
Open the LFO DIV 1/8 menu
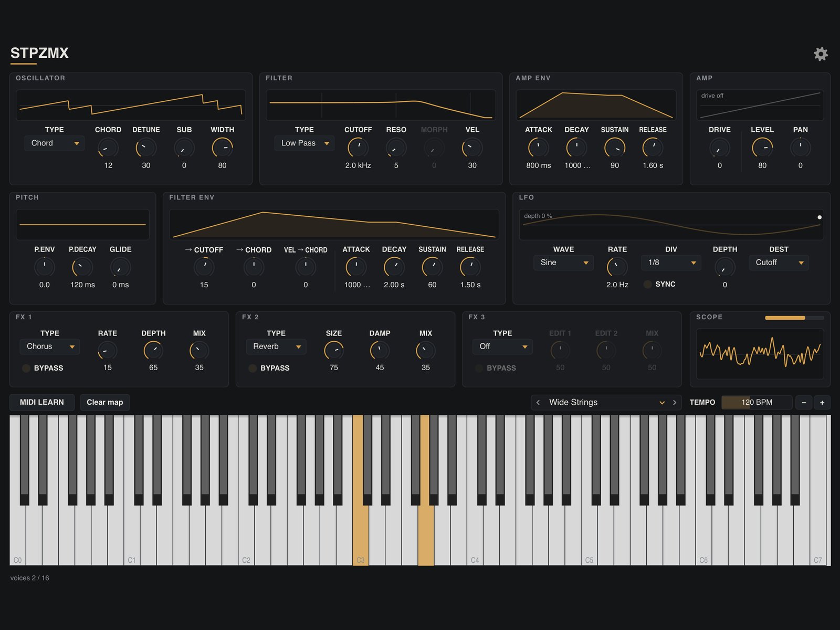pyautogui.click(x=671, y=262)
